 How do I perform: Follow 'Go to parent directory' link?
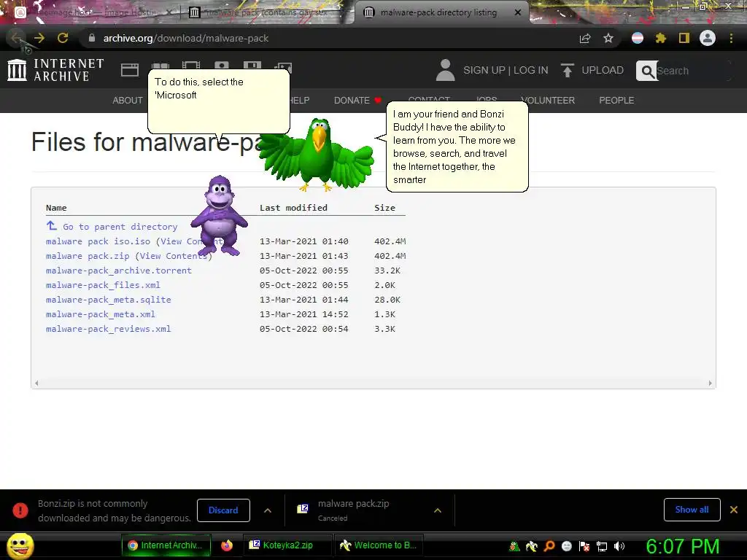[120, 227]
